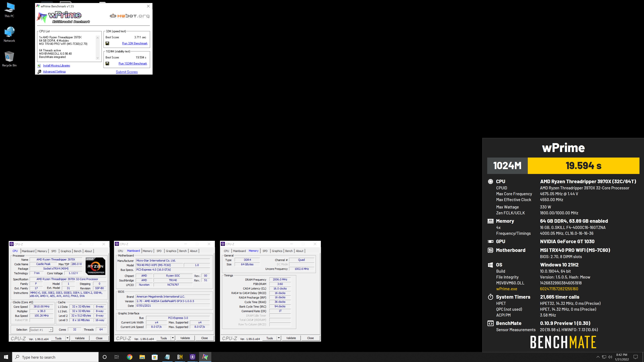Viewport: 644px width, 362px height.
Task: Click save icon for 32M score
Action: point(107,43)
